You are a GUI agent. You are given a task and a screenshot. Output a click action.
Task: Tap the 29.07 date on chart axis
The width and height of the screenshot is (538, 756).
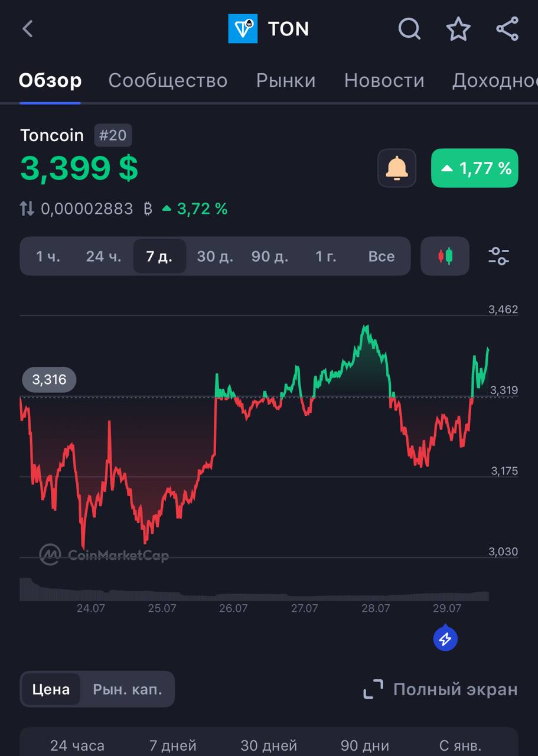coord(447,608)
